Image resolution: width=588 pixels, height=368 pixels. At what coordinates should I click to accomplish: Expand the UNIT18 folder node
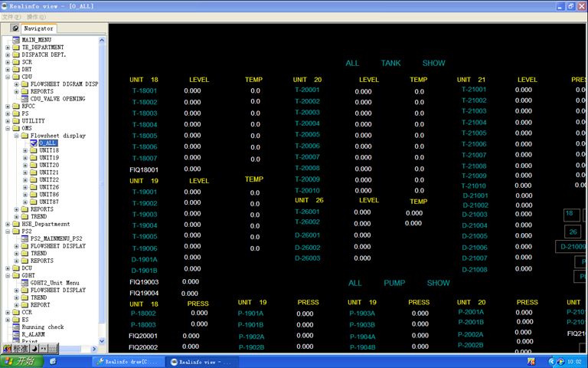tap(25, 150)
